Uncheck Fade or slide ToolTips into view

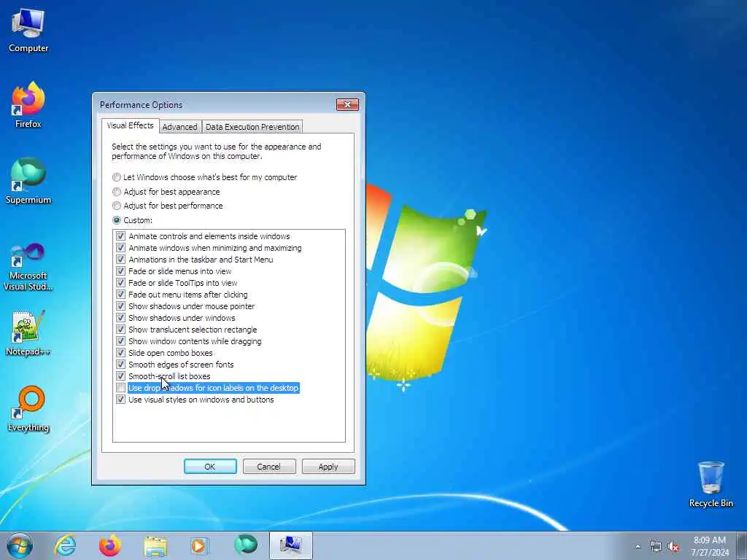point(120,283)
